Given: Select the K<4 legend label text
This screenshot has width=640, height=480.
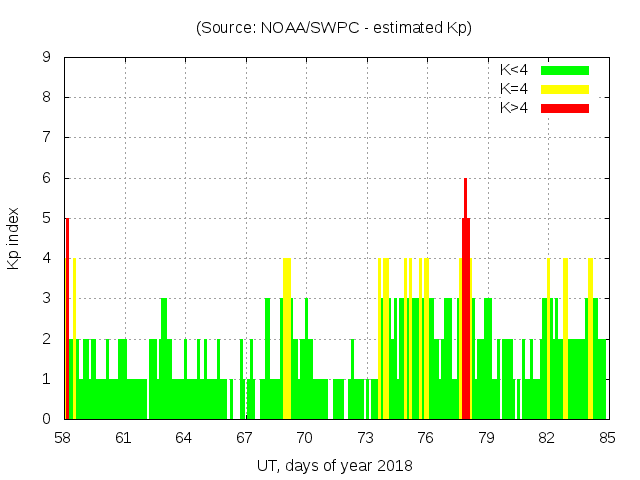Looking at the screenshot, I should click(516, 70).
